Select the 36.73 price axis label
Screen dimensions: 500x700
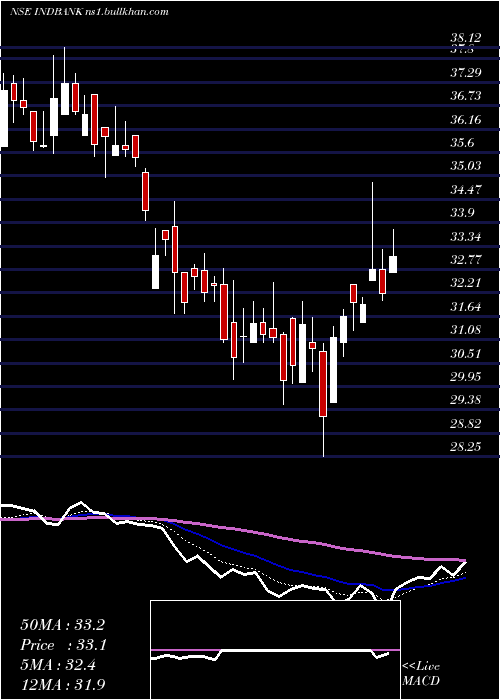pyautogui.click(x=466, y=96)
